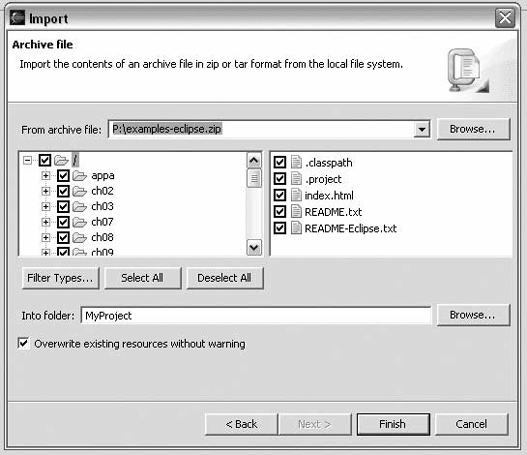Toggle Overwrite existing resources without warning
Image resolution: width=527 pixels, height=455 pixels.
tap(24, 343)
